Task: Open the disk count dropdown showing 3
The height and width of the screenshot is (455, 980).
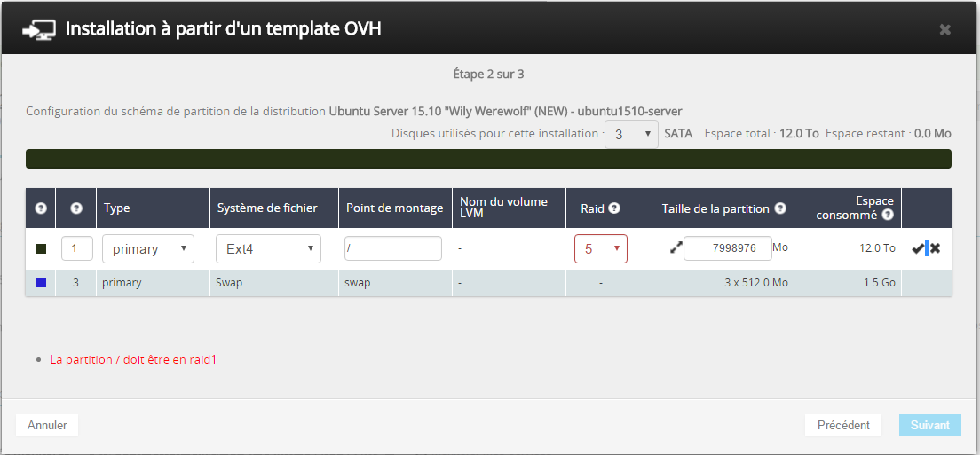Action: (631, 134)
